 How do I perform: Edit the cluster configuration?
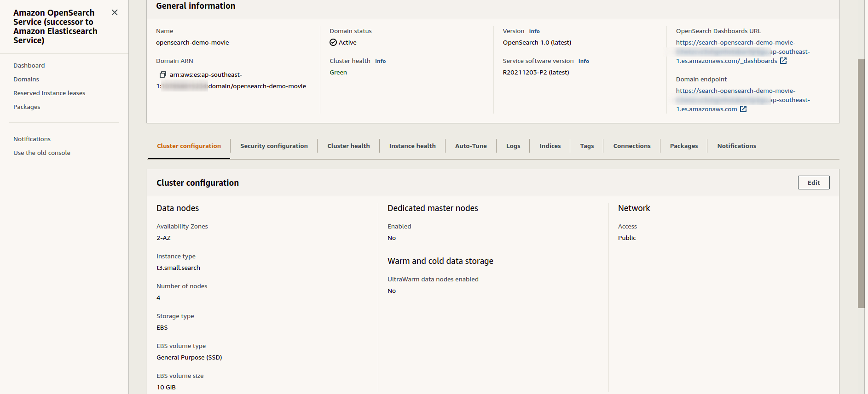point(814,183)
